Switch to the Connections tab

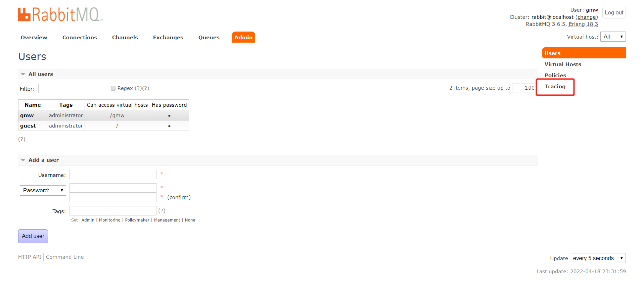pyautogui.click(x=80, y=38)
